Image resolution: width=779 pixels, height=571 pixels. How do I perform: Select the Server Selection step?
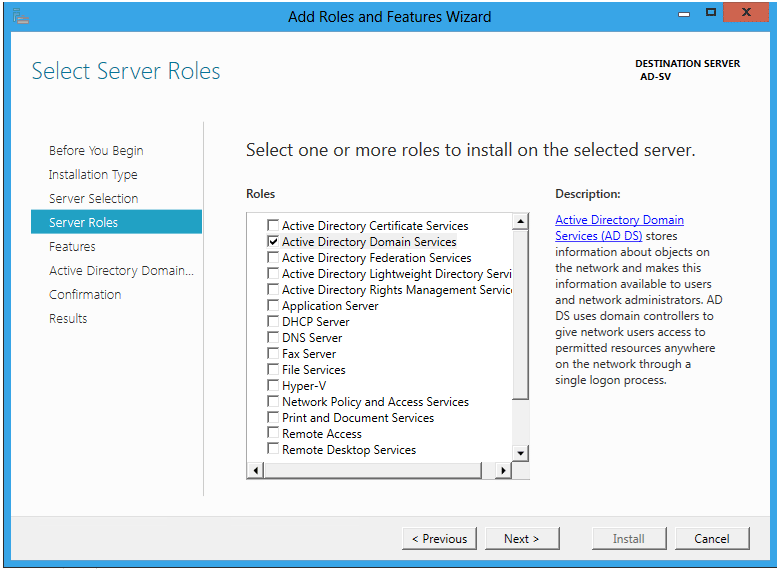click(x=93, y=199)
